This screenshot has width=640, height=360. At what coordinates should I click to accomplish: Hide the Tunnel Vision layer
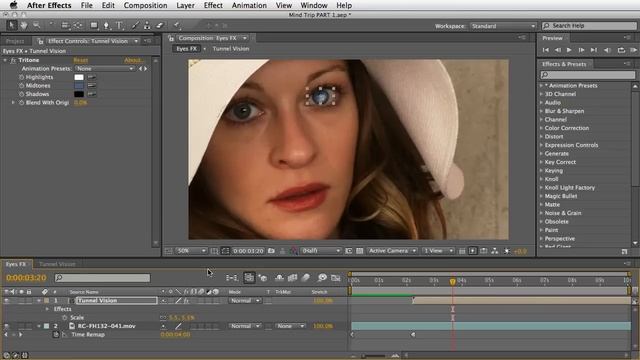(x=7, y=301)
